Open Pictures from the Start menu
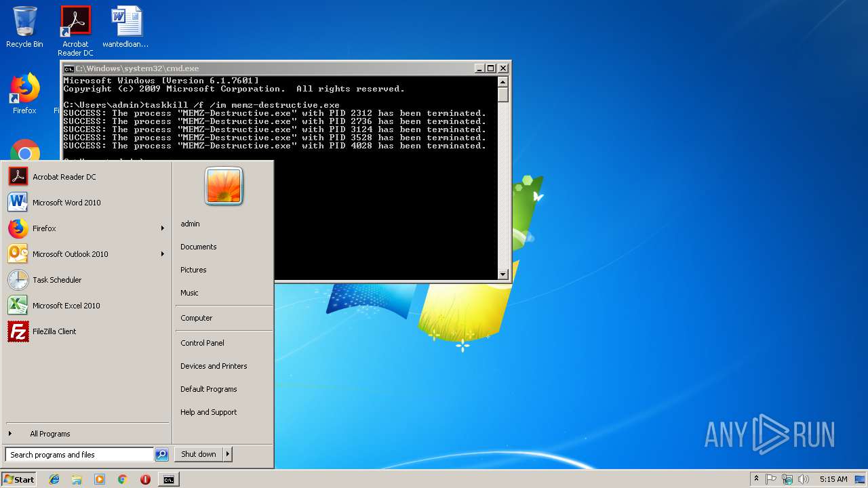This screenshot has height=488, width=868. pyautogui.click(x=224, y=270)
